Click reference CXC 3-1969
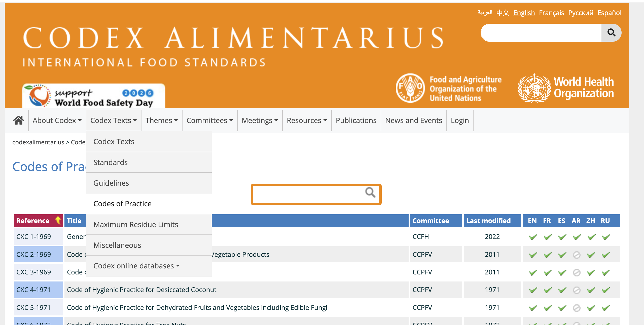 click(x=33, y=272)
